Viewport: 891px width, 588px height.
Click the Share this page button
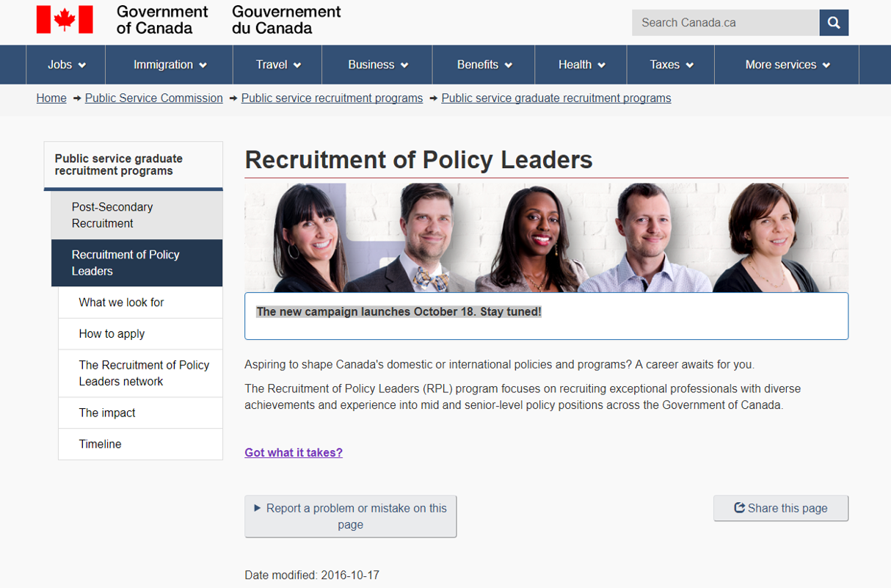click(781, 508)
